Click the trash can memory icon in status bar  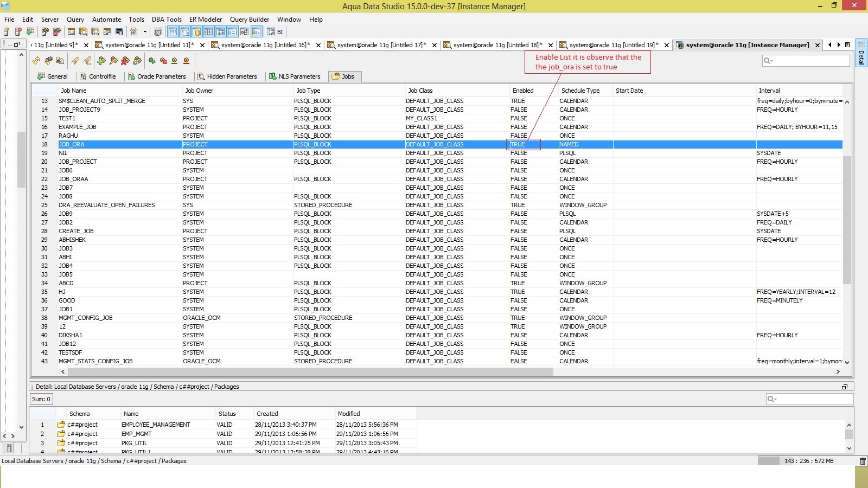tap(863, 461)
